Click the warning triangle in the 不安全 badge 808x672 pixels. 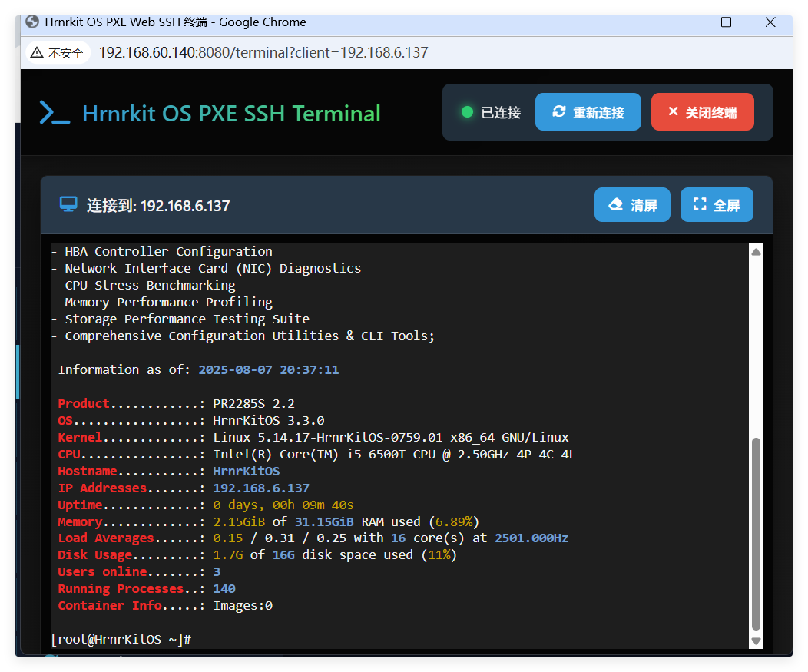[x=37, y=53]
